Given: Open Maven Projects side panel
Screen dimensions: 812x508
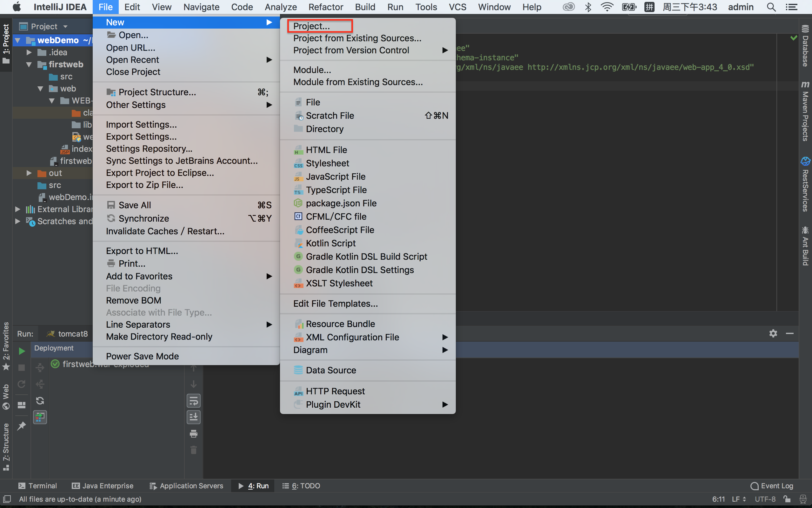Looking at the screenshot, I should [x=805, y=111].
